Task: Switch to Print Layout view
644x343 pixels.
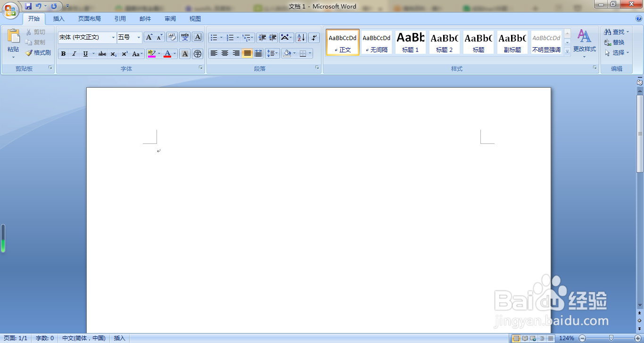Action: [x=516, y=338]
